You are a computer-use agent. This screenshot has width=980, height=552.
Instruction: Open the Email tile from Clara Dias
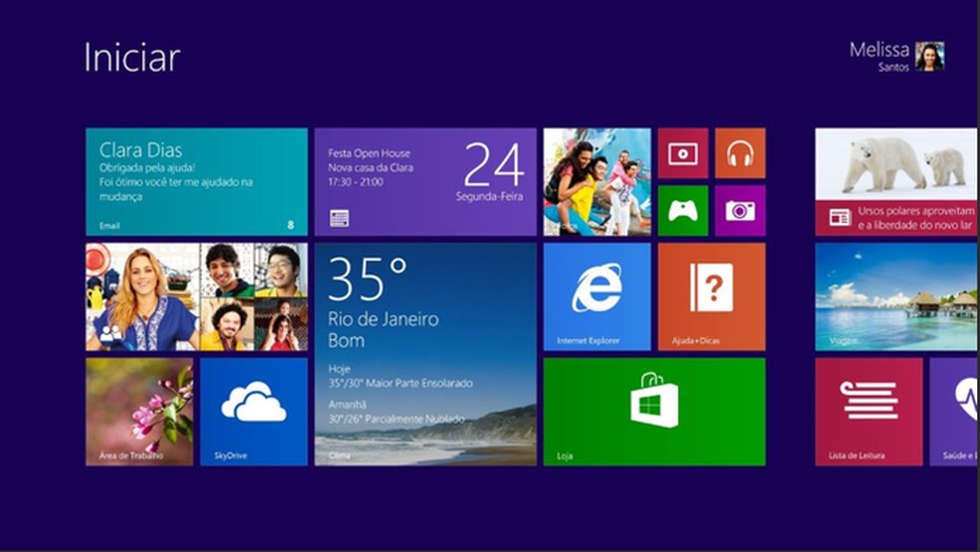[x=196, y=182]
